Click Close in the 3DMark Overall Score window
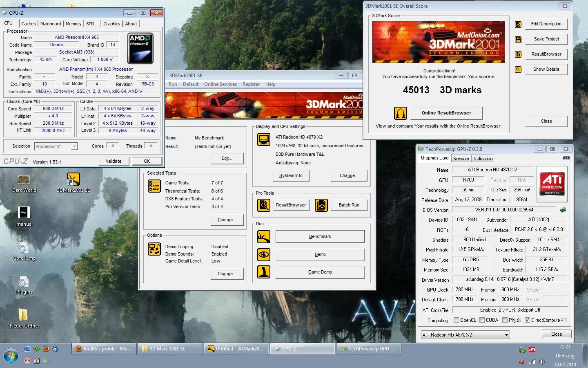The height and width of the screenshot is (368, 588). [x=546, y=121]
